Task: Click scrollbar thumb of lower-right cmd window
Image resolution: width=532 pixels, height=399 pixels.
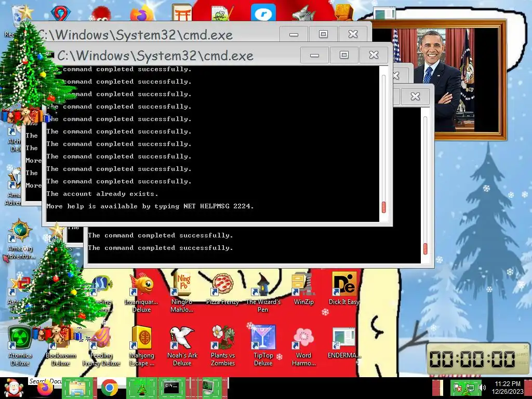Action: pyautogui.click(x=425, y=248)
